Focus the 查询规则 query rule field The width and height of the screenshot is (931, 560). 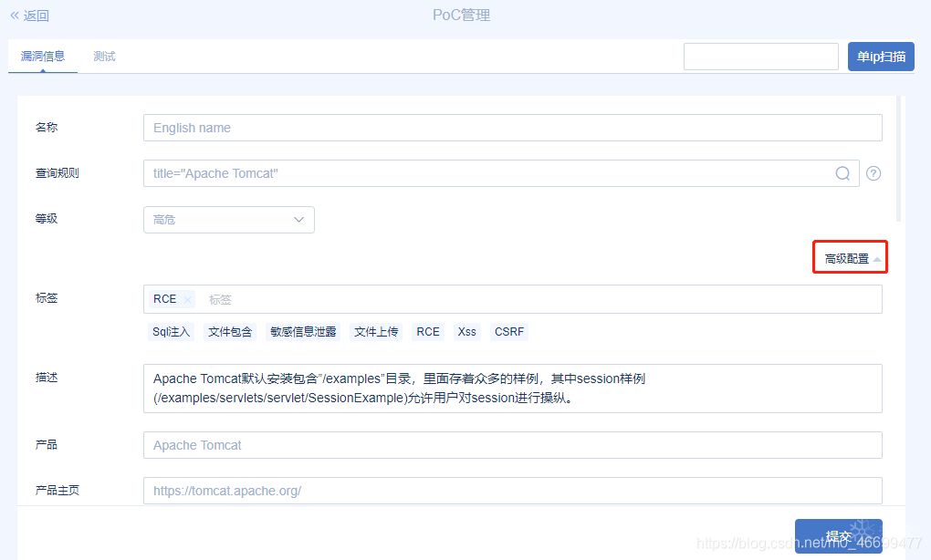pos(501,173)
